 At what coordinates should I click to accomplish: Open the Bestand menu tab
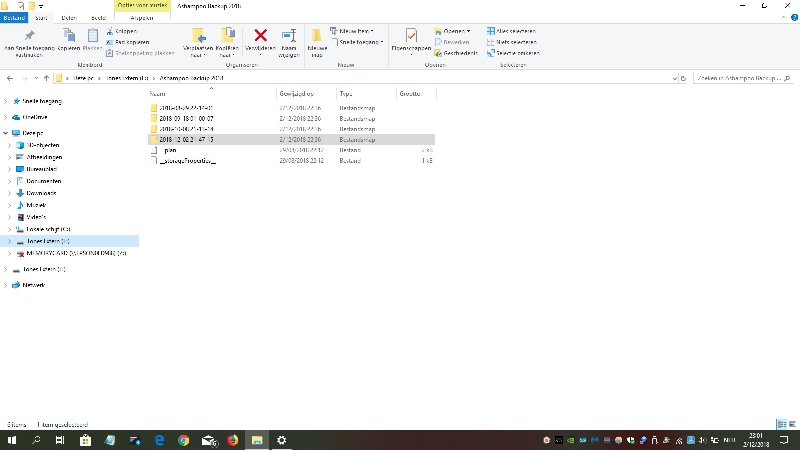[x=15, y=18]
